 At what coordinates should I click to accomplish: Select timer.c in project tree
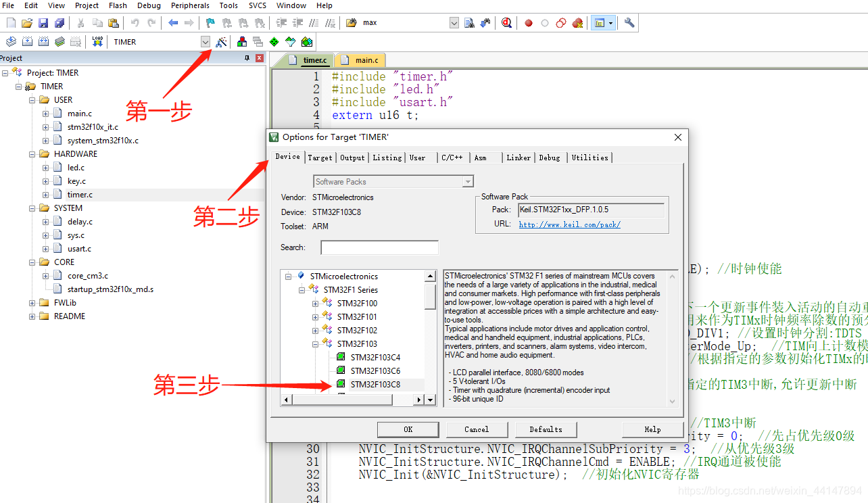tap(80, 195)
